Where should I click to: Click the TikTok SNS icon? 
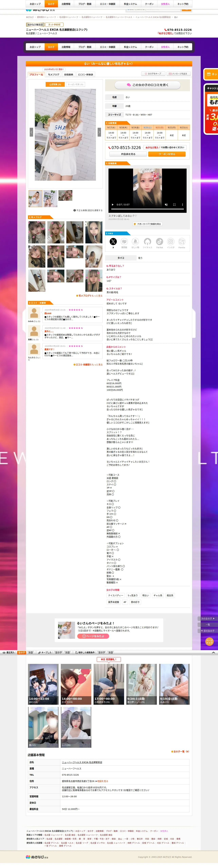[159, 242]
